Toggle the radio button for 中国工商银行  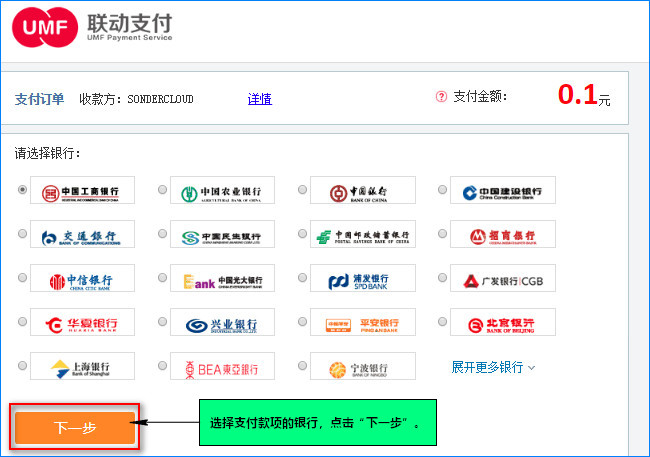(22, 190)
